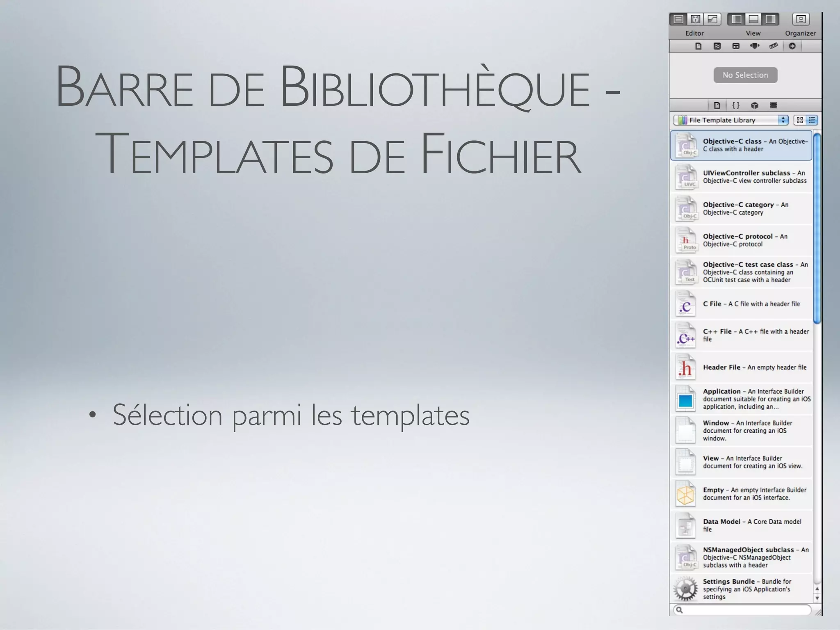Image resolution: width=840 pixels, height=630 pixels.
Task: Choose the Objective-C test case class icon
Action: (685, 272)
